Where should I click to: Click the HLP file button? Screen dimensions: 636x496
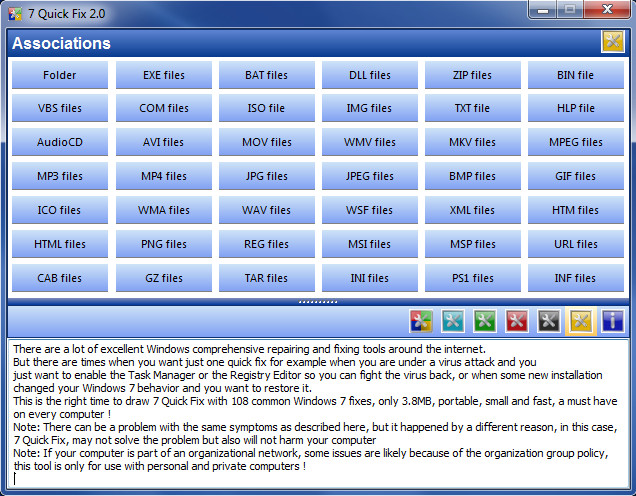pyautogui.click(x=576, y=108)
